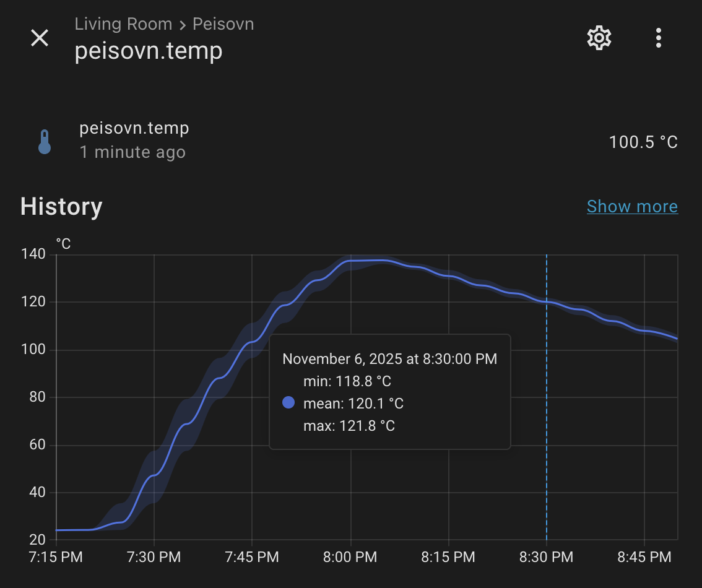702x588 pixels.
Task: Open the three-dot overflow menu
Action: tap(658, 38)
